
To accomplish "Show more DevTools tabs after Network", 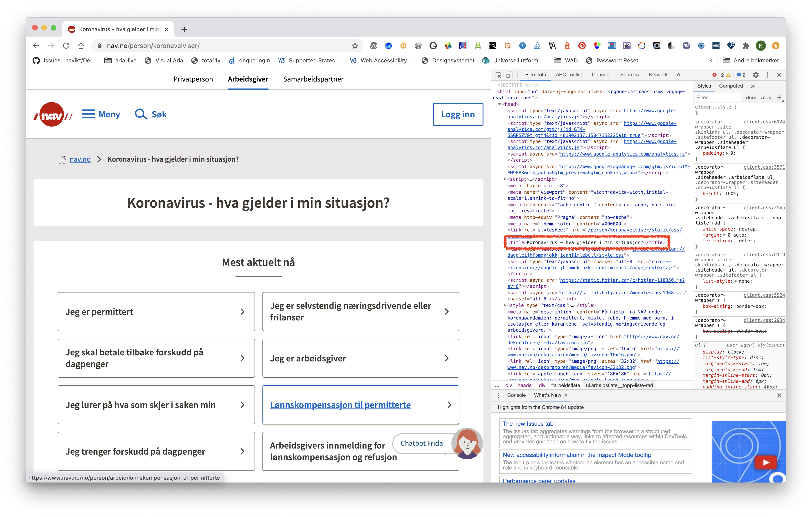I will (678, 75).
